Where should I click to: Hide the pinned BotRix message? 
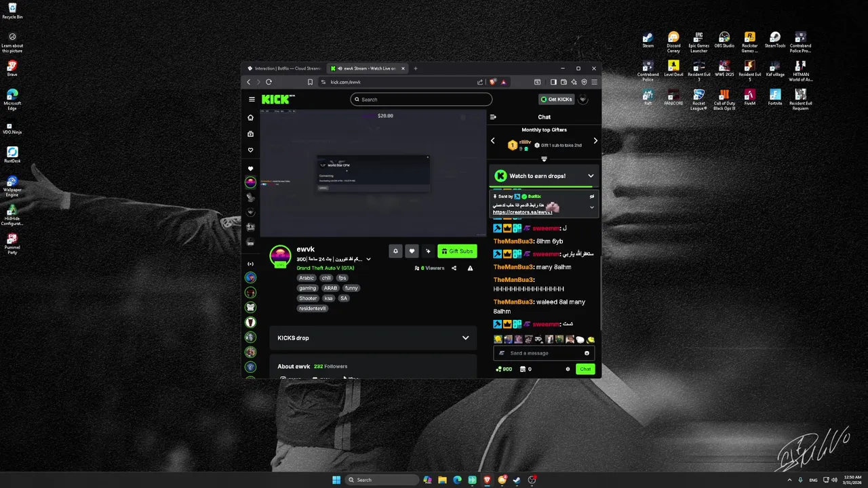click(x=591, y=197)
